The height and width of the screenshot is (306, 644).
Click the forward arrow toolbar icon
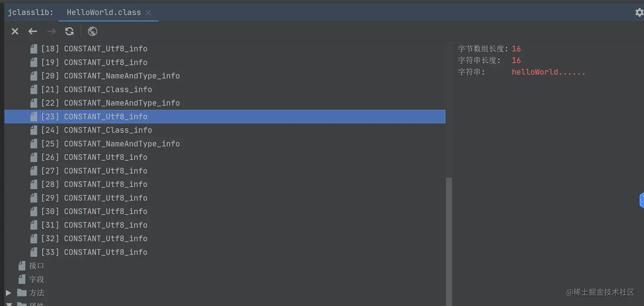coord(51,31)
